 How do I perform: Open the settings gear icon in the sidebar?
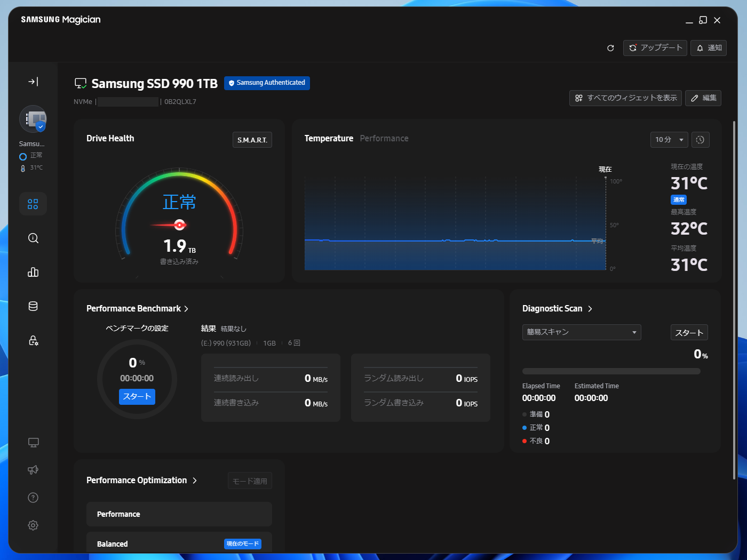pos(33,525)
